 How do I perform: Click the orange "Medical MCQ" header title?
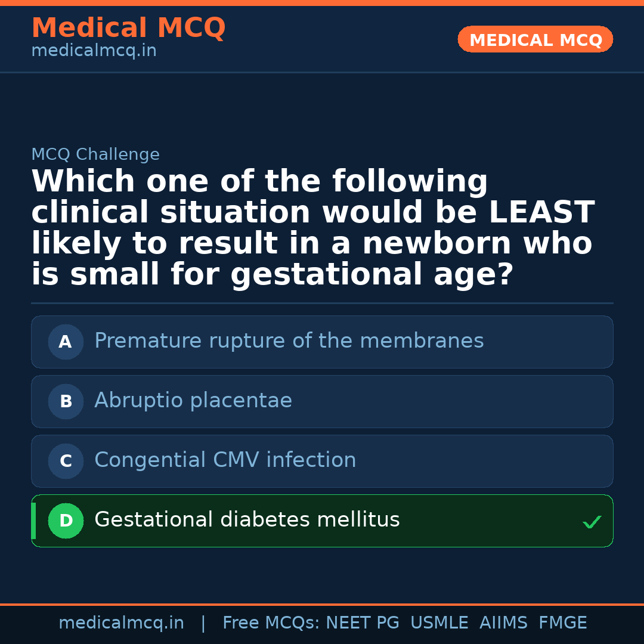[128, 28]
